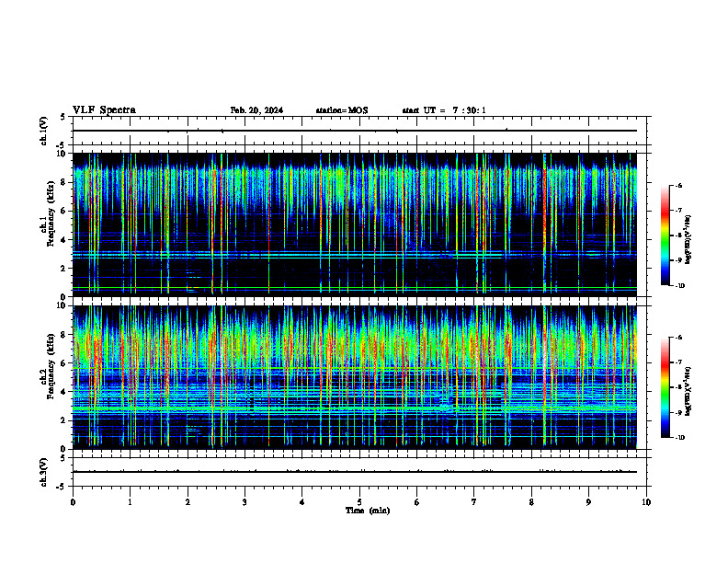Click the ch.1 spectrogram plot area

(x=359, y=224)
